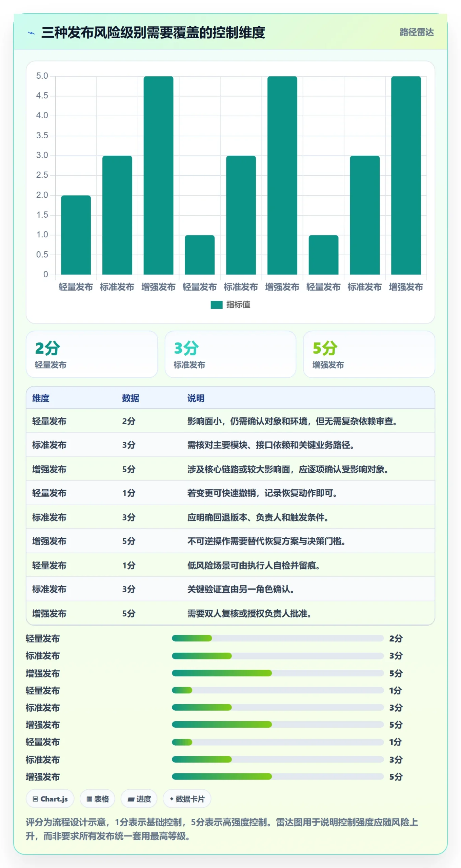461x868 pixels.
Task: Toggle the 指标值 legend color swatch
Action: point(216,304)
